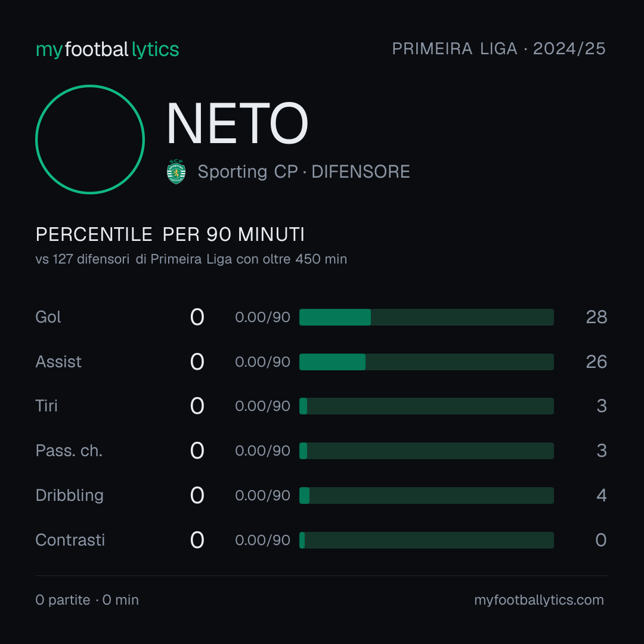This screenshot has width=644, height=644.
Task: Click the Sporting CP Difensore subtitle
Action: [304, 172]
